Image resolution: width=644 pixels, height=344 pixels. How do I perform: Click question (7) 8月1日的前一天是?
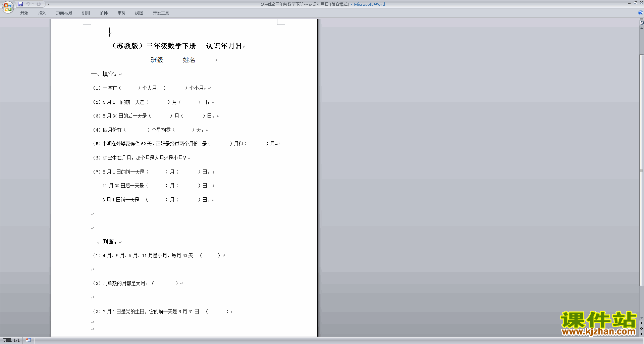(x=151, y=172)
